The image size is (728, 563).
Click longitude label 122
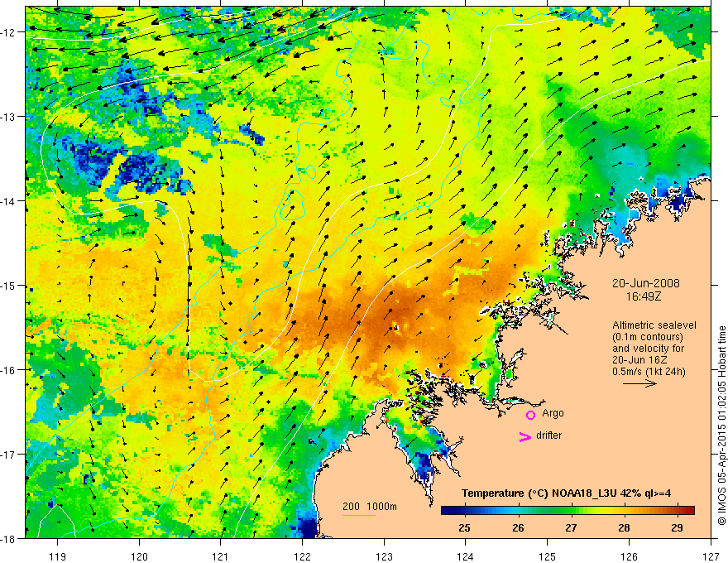pos(302,556)
